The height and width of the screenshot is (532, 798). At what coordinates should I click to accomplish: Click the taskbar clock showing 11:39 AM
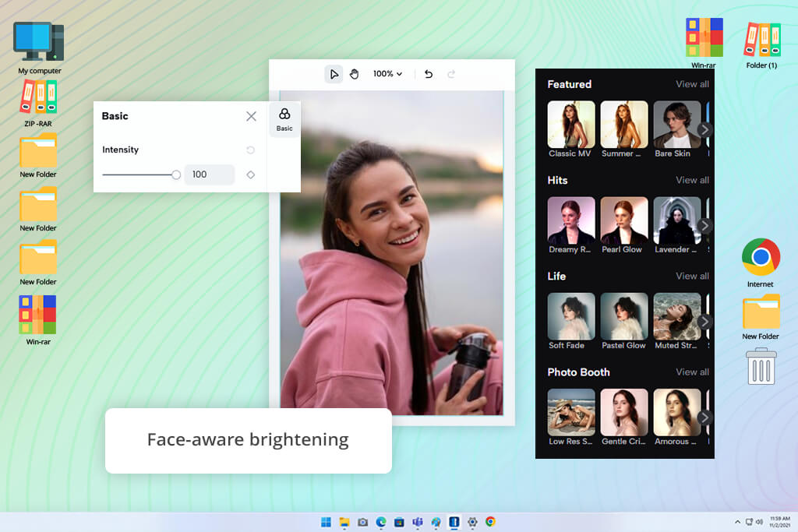pyautogui.click(x=779, y=521)
